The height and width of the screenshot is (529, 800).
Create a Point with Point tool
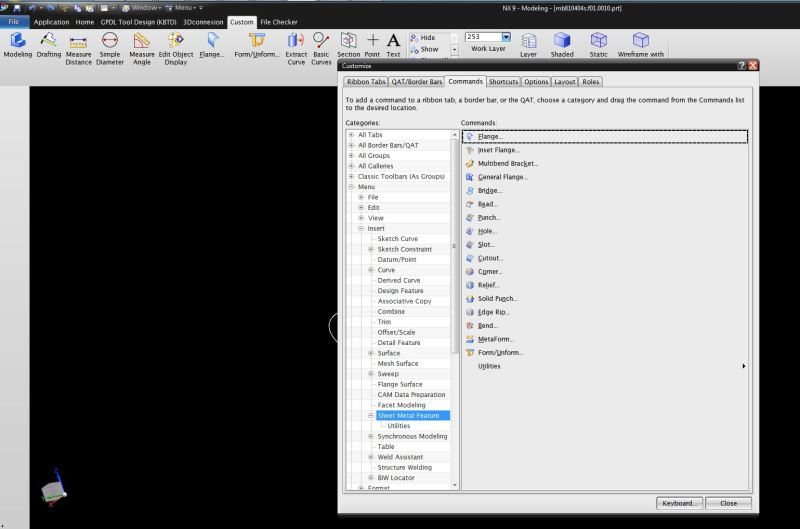click(x=372, y=45)
